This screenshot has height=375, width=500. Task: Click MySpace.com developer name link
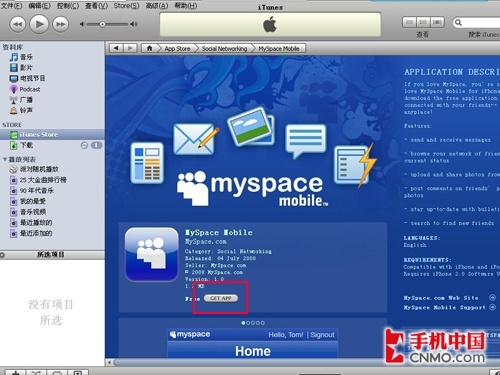point(206,241)
